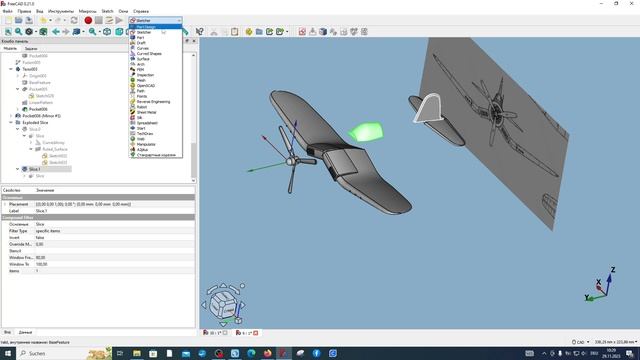Image resolution: width=640 pixels, height=360 pixels.
Task: Click the yellow Create part icon
Action: pos(249,31)
